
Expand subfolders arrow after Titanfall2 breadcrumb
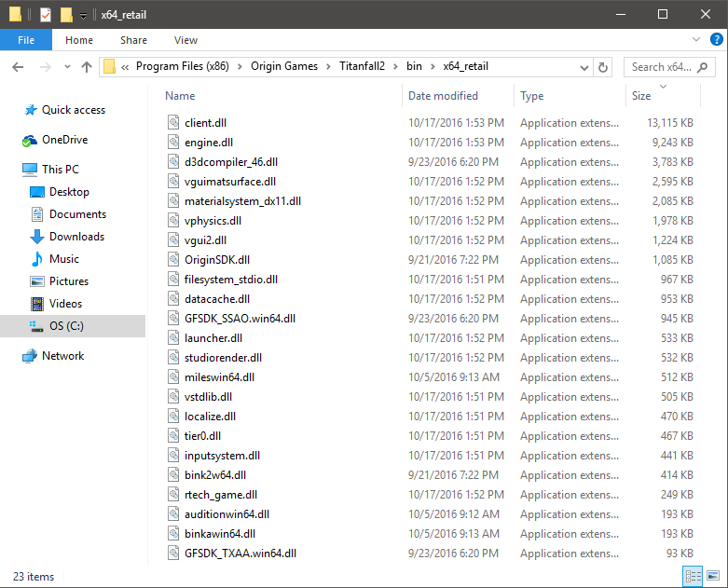395,67
